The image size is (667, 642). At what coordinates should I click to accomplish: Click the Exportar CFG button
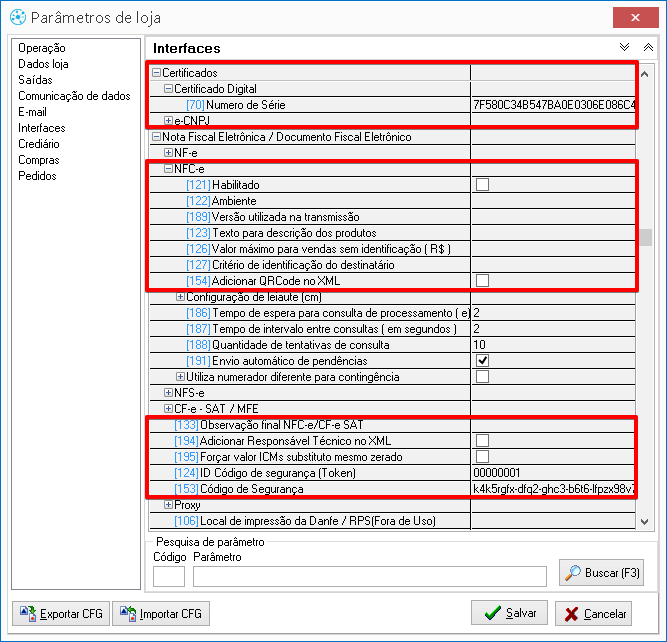tap(58, 613)
